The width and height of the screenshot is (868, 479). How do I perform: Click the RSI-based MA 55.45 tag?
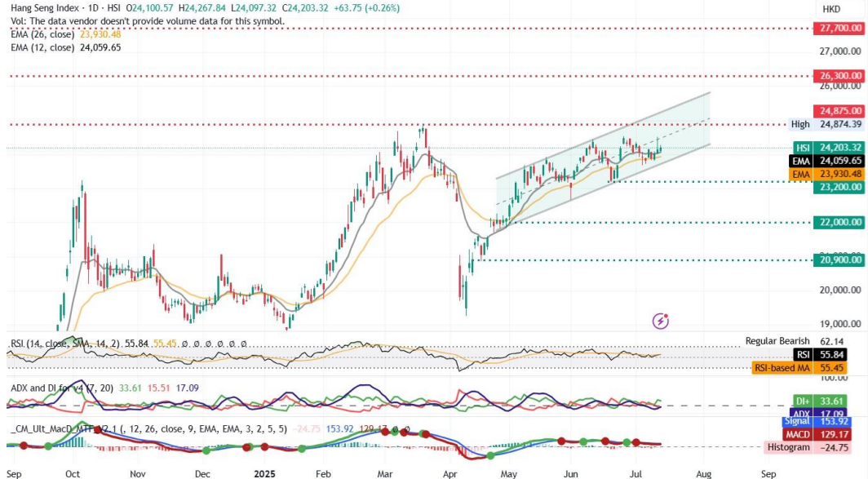[x=799, y=368]
